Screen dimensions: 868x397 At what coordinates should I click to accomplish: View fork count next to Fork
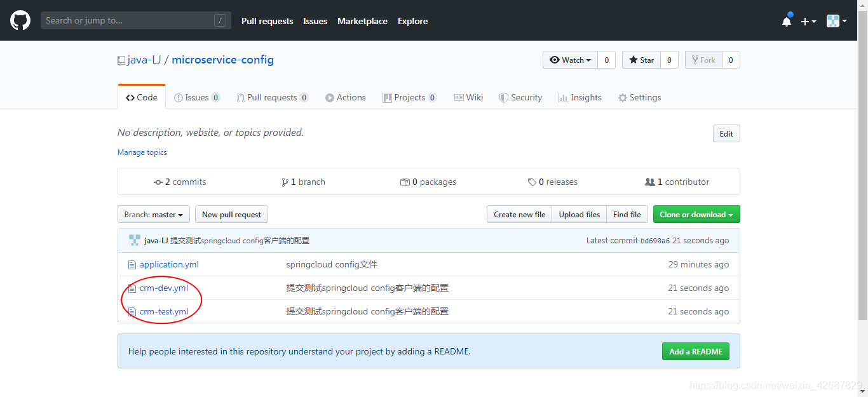click(731, 60)
